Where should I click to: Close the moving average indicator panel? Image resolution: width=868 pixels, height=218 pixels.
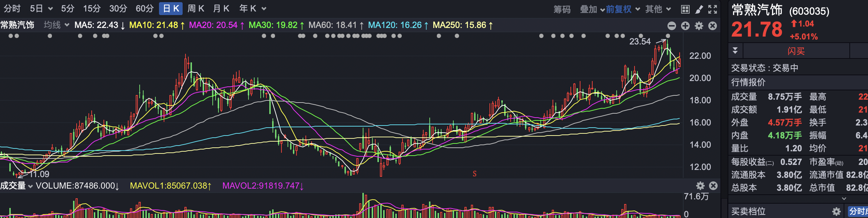point(713,26)
